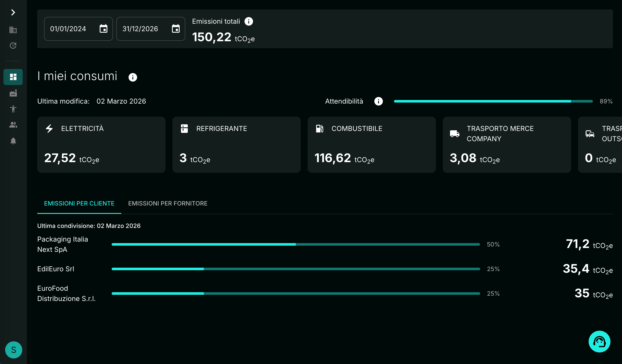This screenshot has width=622, height=364.
Task: Click the Attendibilità 89% progress bar
Action: (493, 101)
